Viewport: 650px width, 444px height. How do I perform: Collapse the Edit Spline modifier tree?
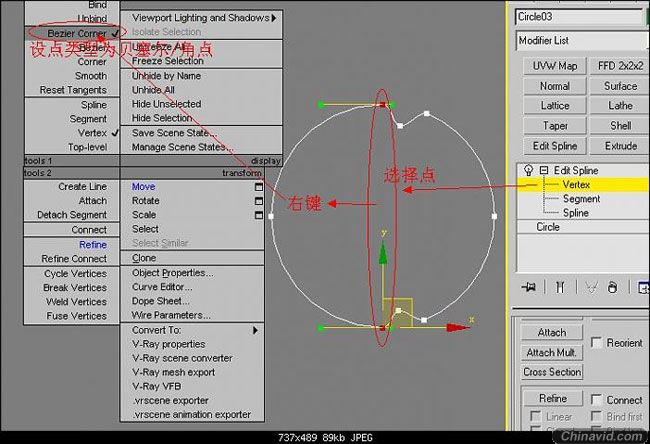click(543, 170)
